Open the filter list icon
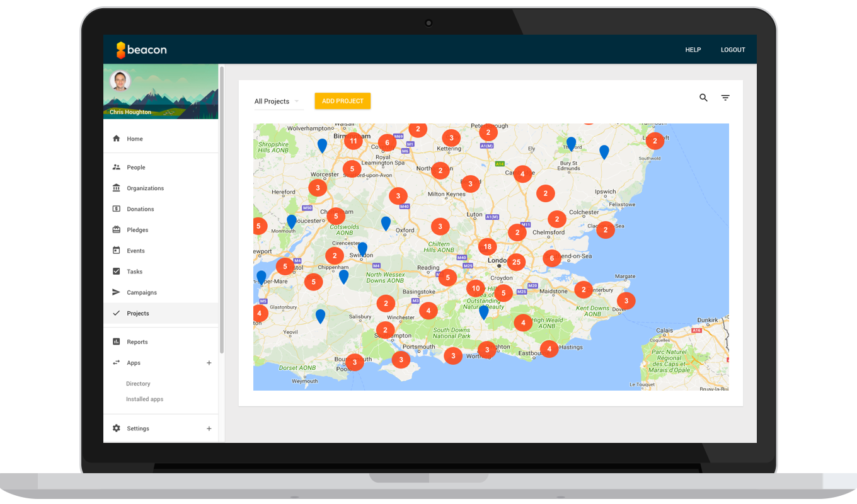Viewport: 857px width, 504px height. [x=725, y=98]
